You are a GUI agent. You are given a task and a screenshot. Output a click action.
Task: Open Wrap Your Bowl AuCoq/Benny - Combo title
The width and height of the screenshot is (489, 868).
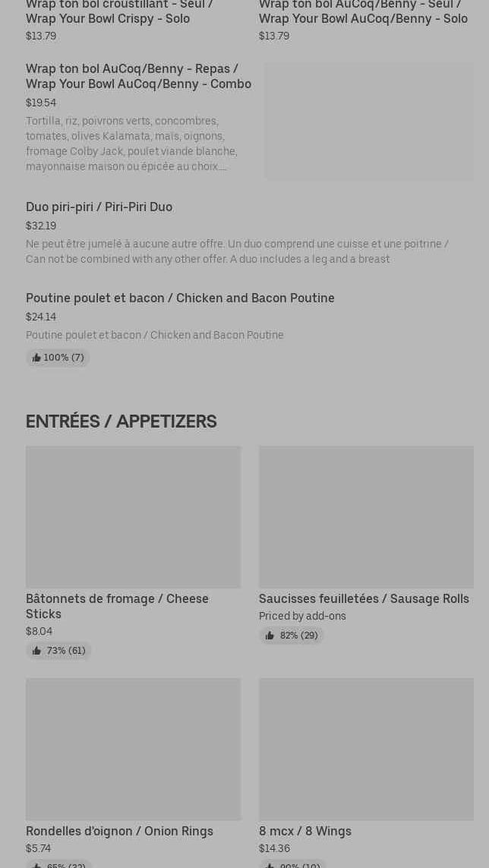click(x=138, y=76)
